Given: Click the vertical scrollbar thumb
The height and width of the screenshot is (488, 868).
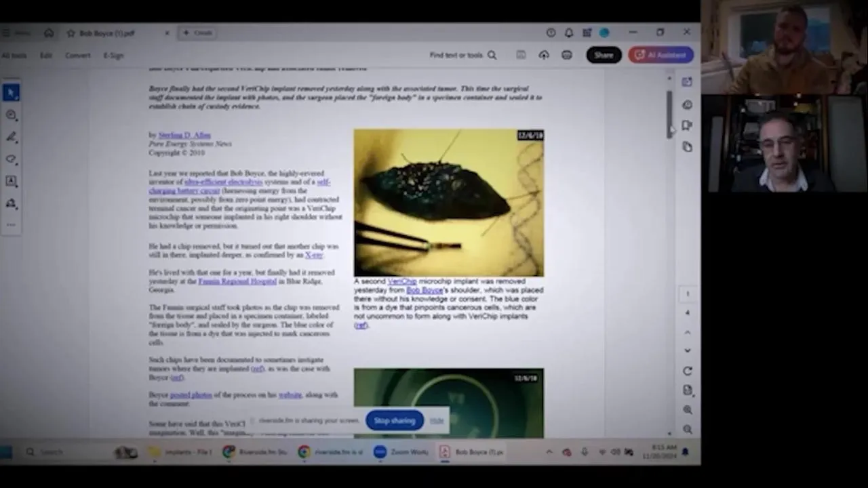Looking at the screenshot, I should pyautogui.click(x=669, y=113).
